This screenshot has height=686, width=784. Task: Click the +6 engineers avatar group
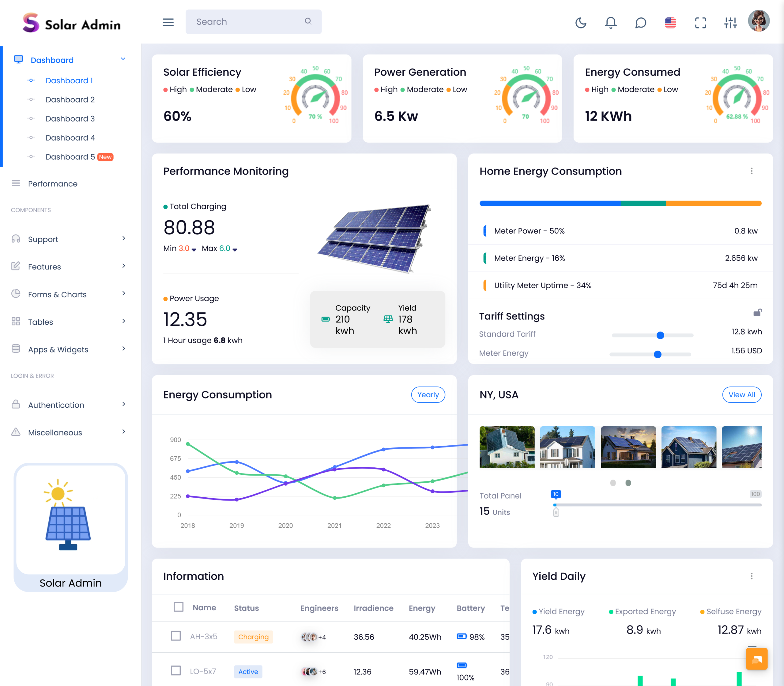coord(314,671)
